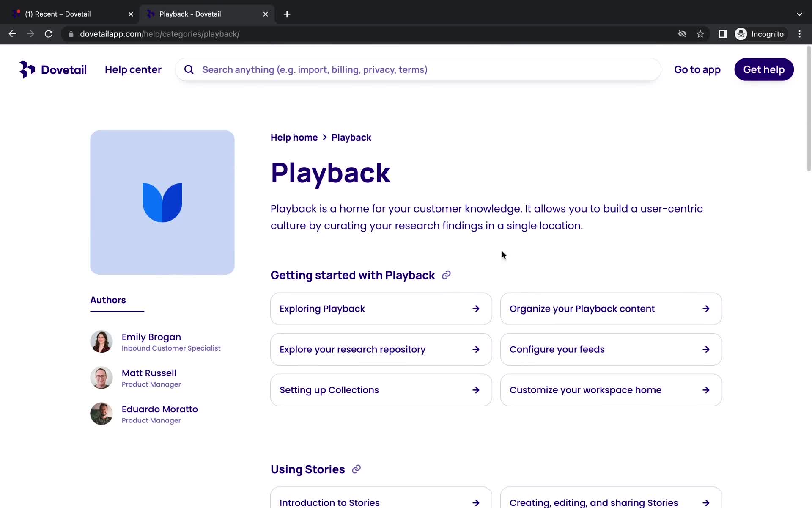The image size is (812, 508).
Task: Reload the page with the refresh icon
Action: tap(49, 34)
